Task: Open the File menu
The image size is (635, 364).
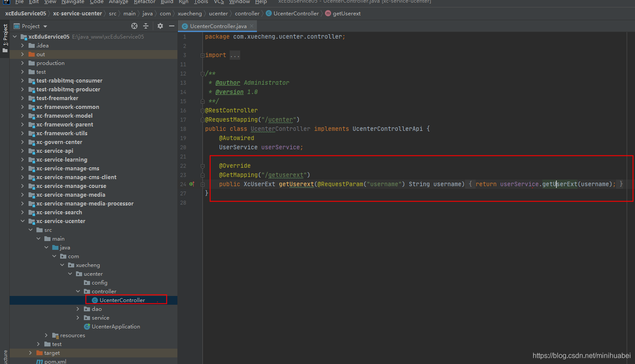Action: coord(19,2)
